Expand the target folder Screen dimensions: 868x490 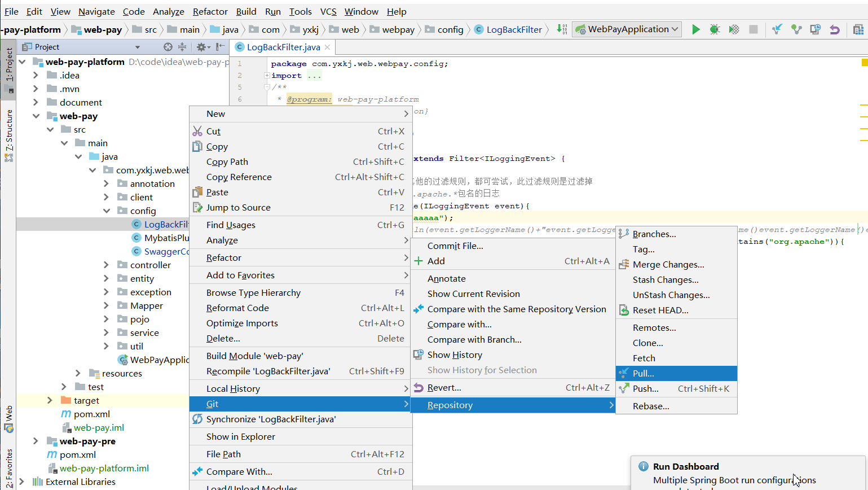click(x=50, y=400)
